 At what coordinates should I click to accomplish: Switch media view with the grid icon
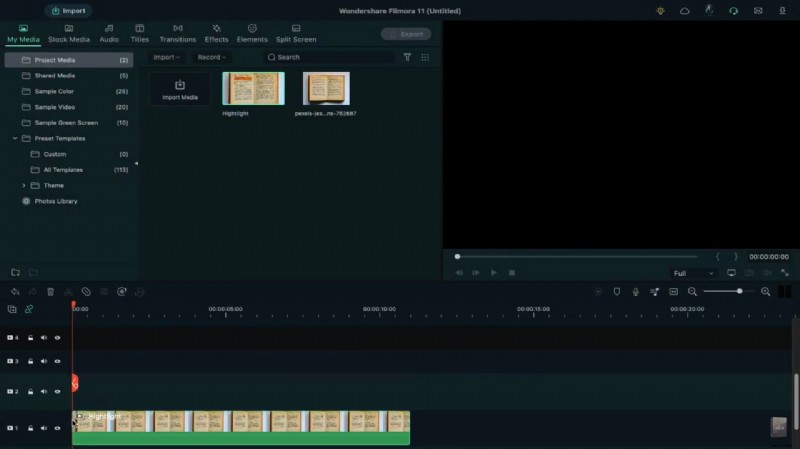click(x=425, y=58)
